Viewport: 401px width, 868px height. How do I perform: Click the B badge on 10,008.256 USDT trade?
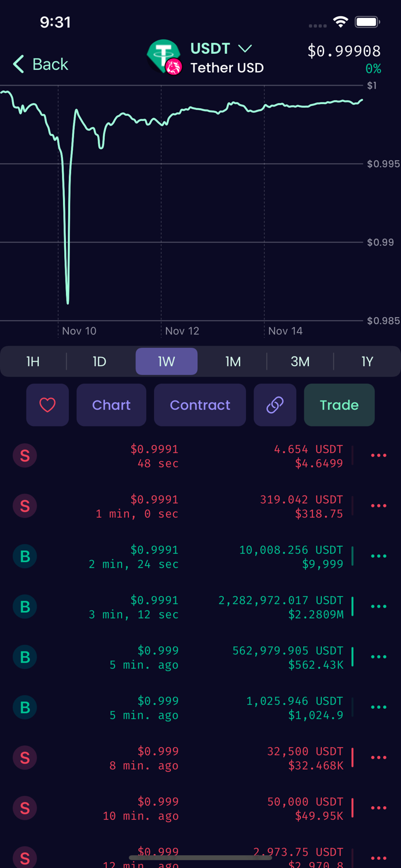[x=24, y=556]
